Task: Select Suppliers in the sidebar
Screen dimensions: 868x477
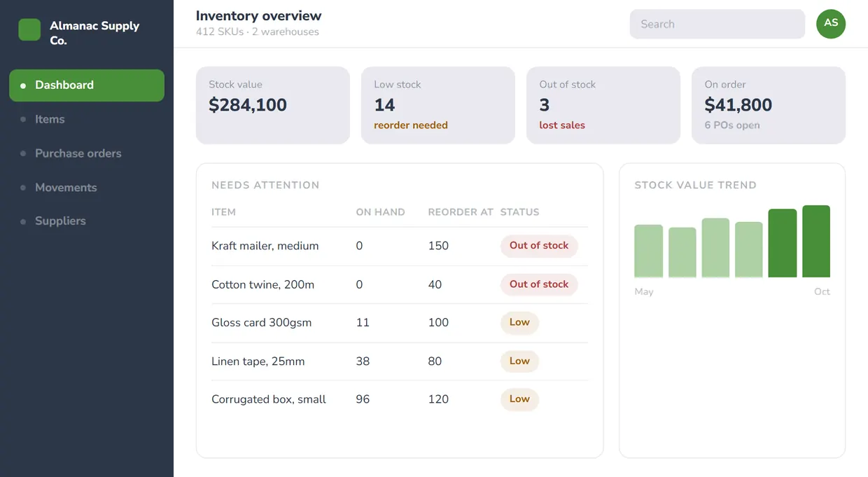Action: [x=87, y=221]
